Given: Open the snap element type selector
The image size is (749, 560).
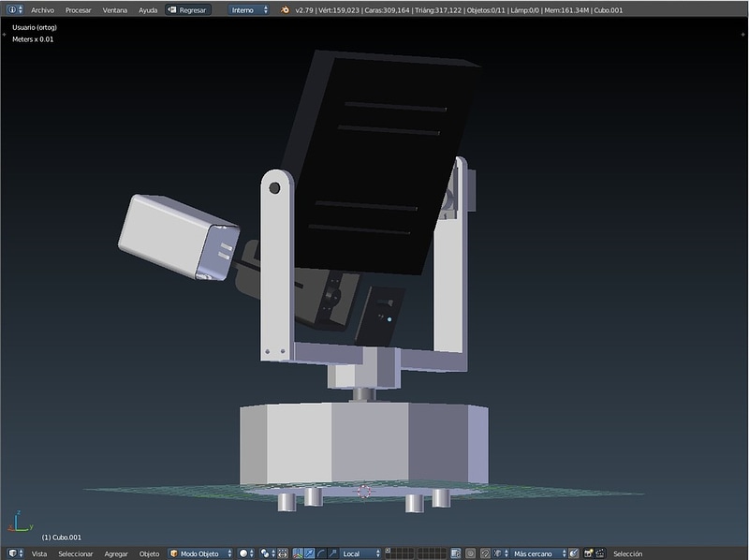Looking at the screenshot, I should point(500,553).
